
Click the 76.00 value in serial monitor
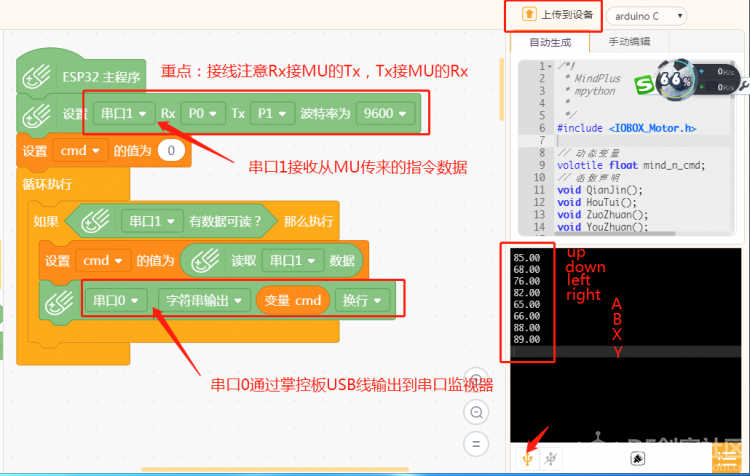(x=527, y=281)
